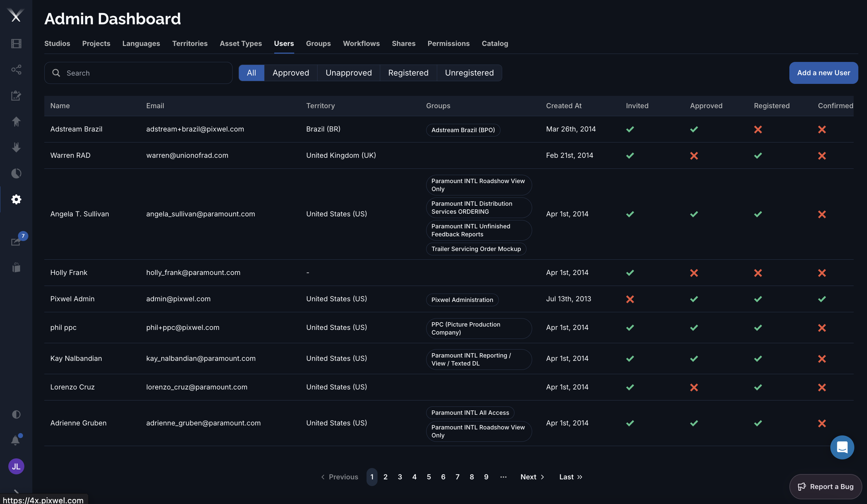Open the upload arrow sidebar icon
Screen dimensions: 867x504
pyautogui.click(x=16, y=122)
